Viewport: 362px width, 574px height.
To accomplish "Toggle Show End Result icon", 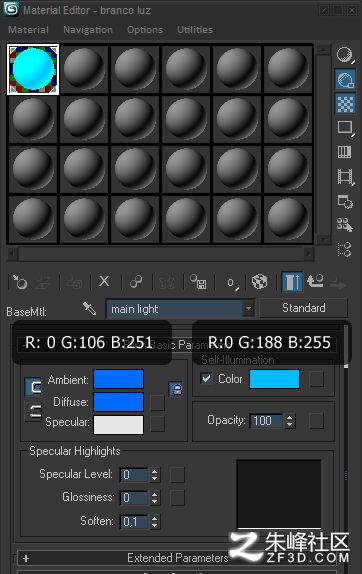I will (292, 282).
